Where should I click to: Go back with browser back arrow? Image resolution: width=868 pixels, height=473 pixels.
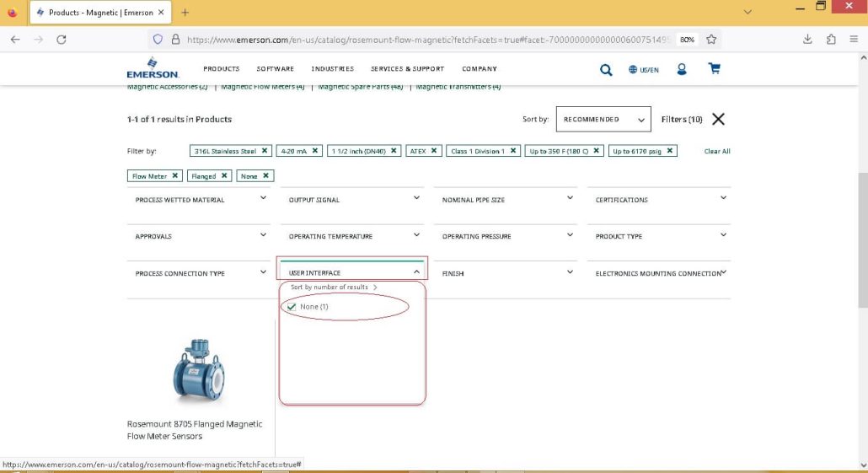15,40
